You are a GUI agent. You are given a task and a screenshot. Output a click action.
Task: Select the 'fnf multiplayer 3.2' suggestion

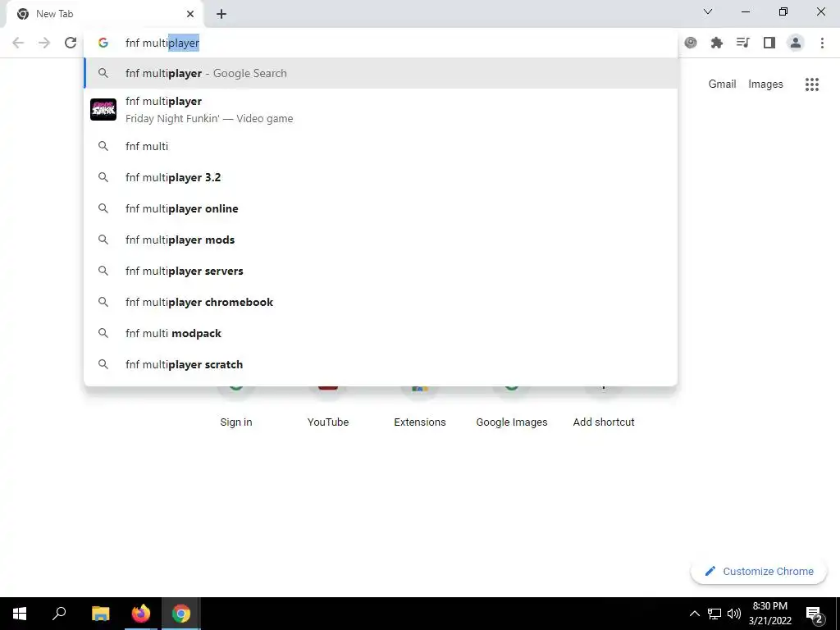(381, 177)
